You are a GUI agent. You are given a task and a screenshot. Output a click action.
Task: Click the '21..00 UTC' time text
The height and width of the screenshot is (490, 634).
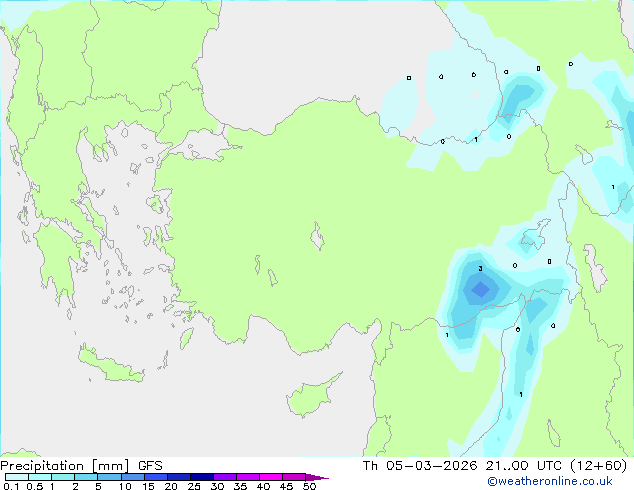point(524,466)
